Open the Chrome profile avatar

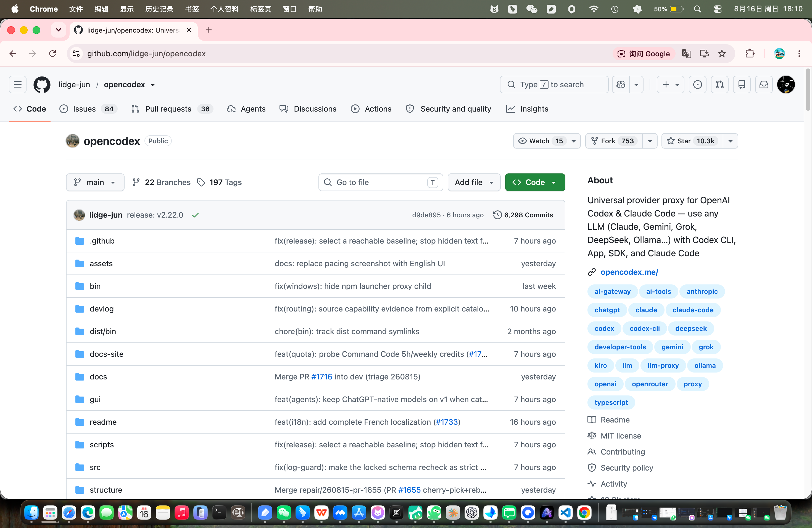779,54
